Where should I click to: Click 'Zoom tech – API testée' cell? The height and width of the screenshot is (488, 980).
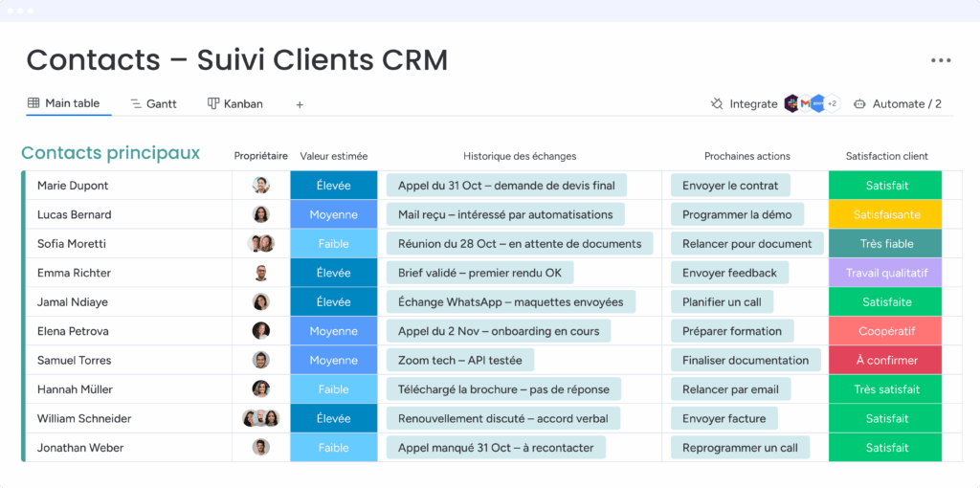(x=460, y=360)
